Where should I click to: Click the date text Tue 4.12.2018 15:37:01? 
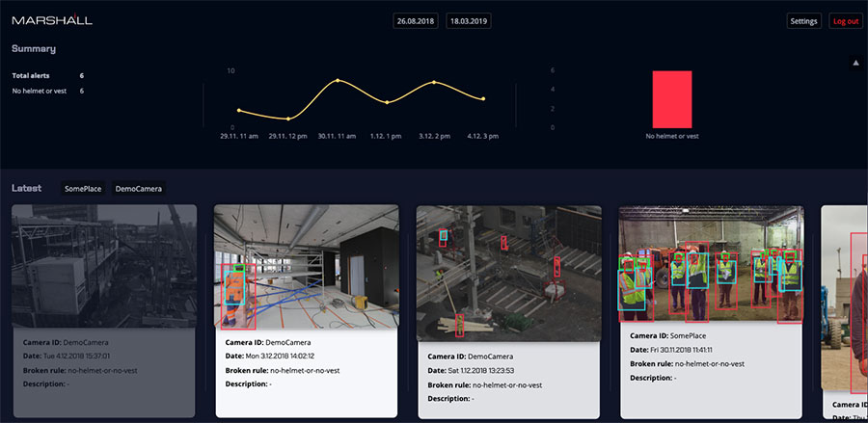76,357
